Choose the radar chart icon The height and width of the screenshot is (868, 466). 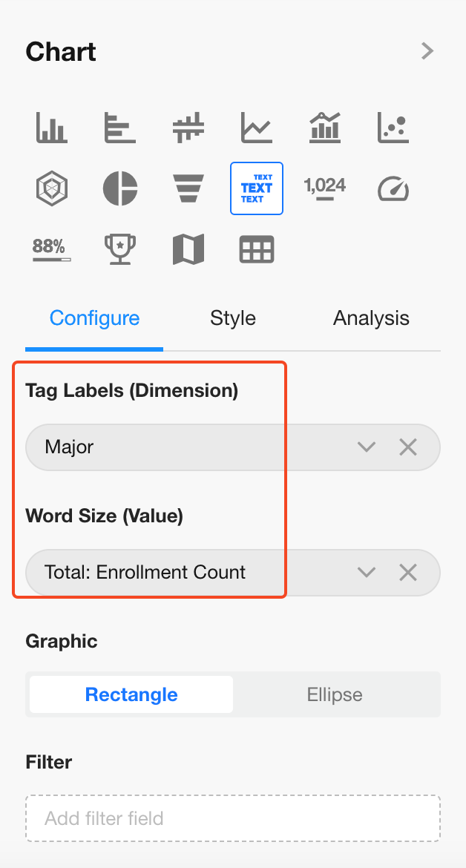51,188
